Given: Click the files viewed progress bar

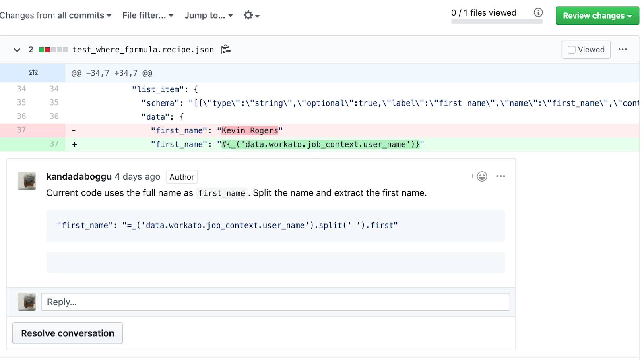Looking at the screenshot, I should coord(497,22).
